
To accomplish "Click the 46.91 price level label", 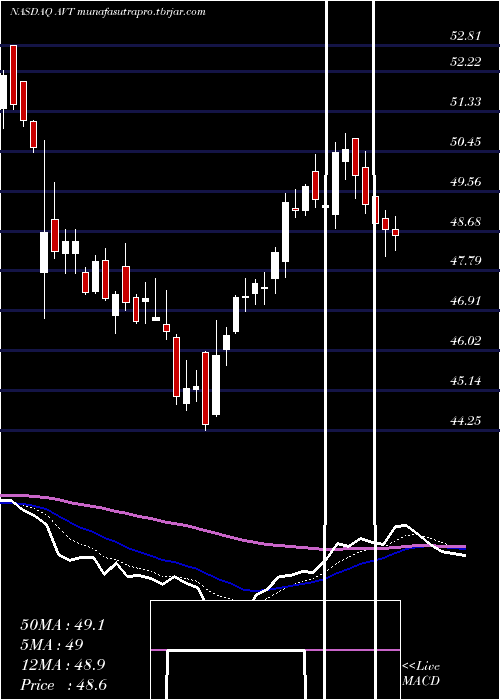I will pos(466,301).
